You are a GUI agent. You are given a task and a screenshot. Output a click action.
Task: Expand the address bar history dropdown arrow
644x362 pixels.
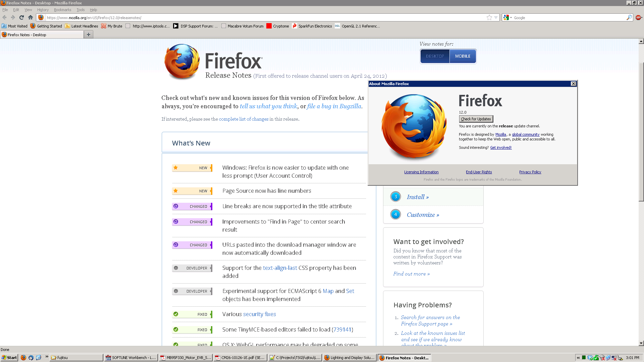point(496,17)
